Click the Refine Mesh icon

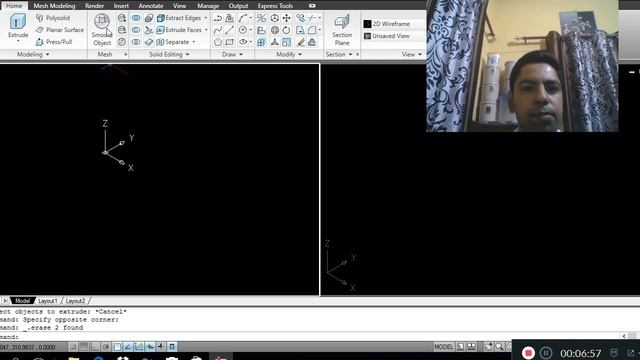pyautogui.click(x=122, y=42)
